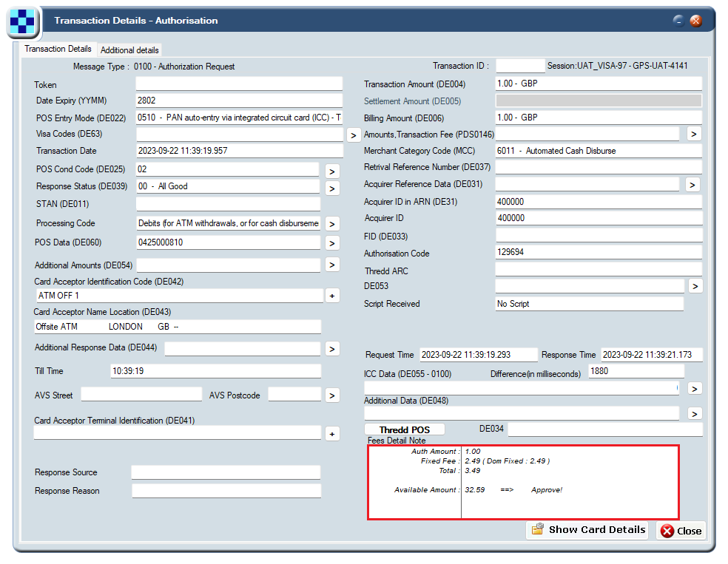Switch to the Additional details tab
This screenshot has height=564, width=728.
tap(129, 50)
